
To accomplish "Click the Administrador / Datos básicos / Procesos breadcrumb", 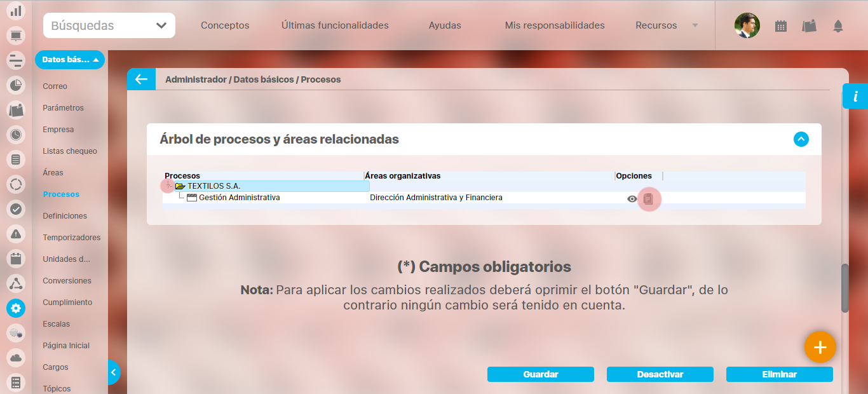I will pos(253,80).
